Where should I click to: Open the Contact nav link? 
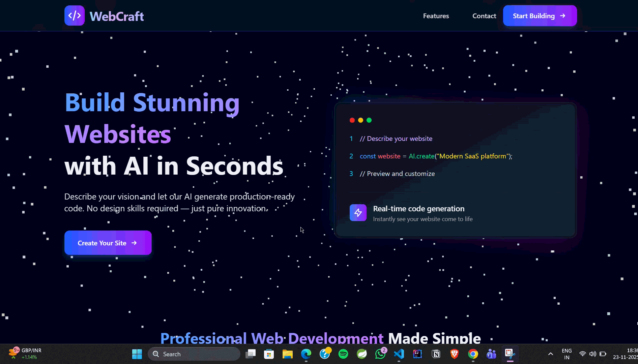484,16
